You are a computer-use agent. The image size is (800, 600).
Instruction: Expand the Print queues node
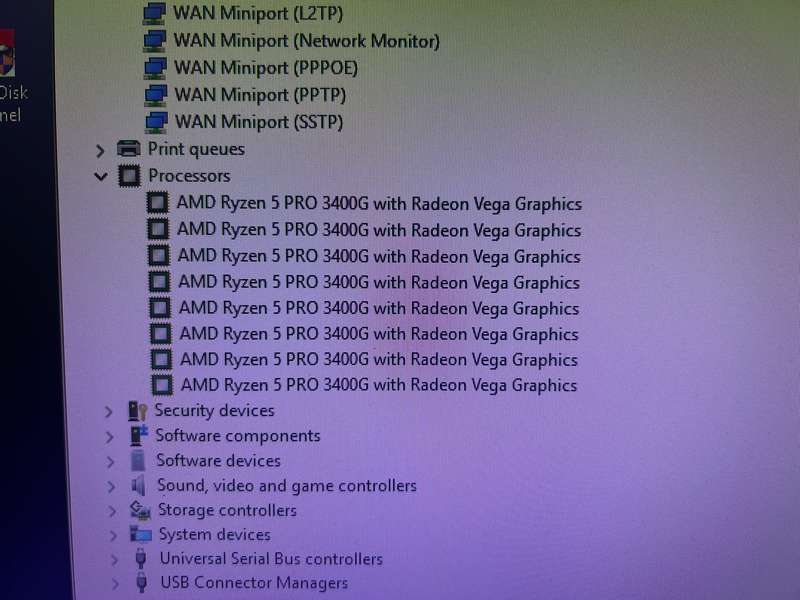click(x=100, y=151)
